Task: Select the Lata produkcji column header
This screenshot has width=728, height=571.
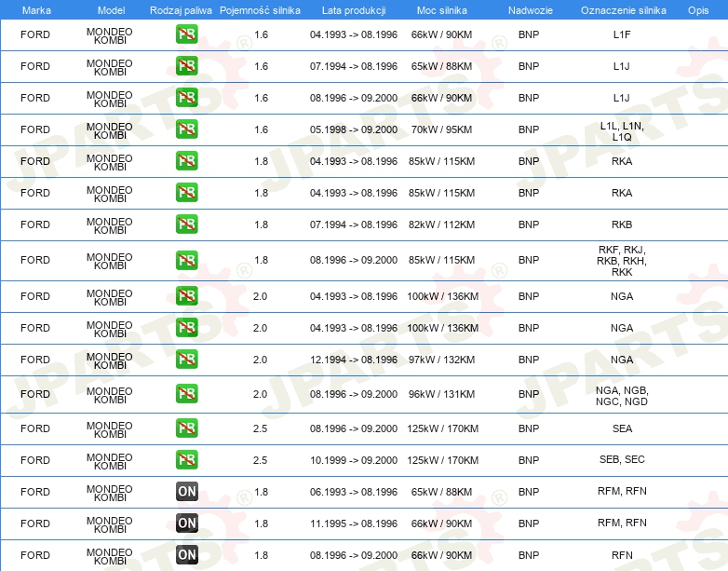Action: coord(354,10)
